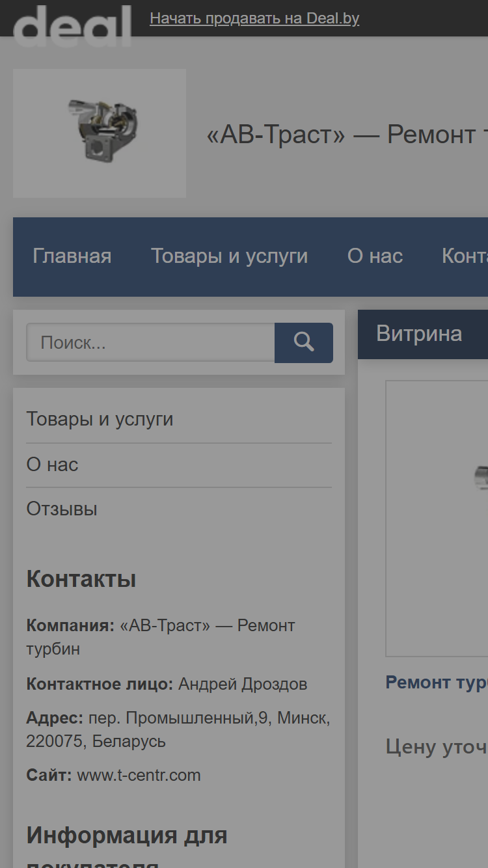Viewport: 488px width, 868px height.
Task: Click contact name 'Андрей Дроздов'
Action: pyautogui.click(x=243, y=684)
